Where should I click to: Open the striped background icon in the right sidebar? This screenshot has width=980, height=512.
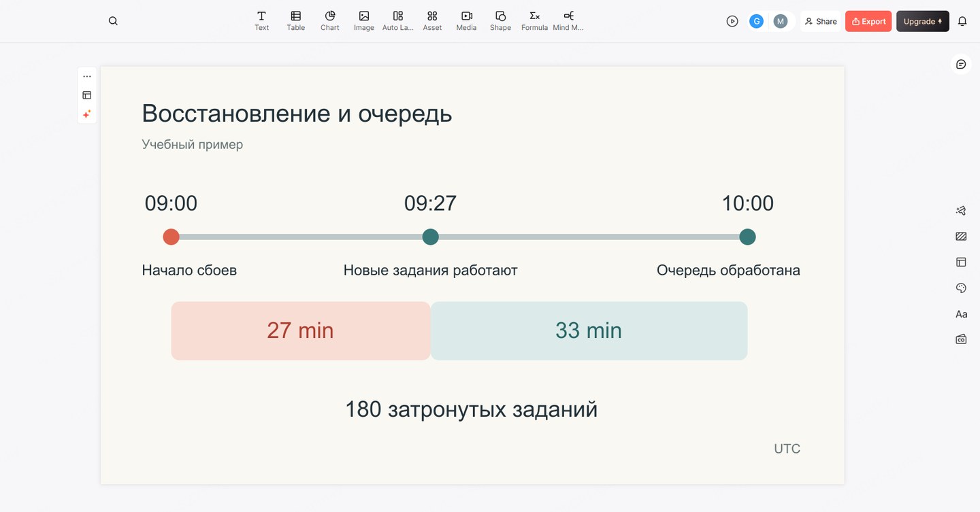click(961, 237)
